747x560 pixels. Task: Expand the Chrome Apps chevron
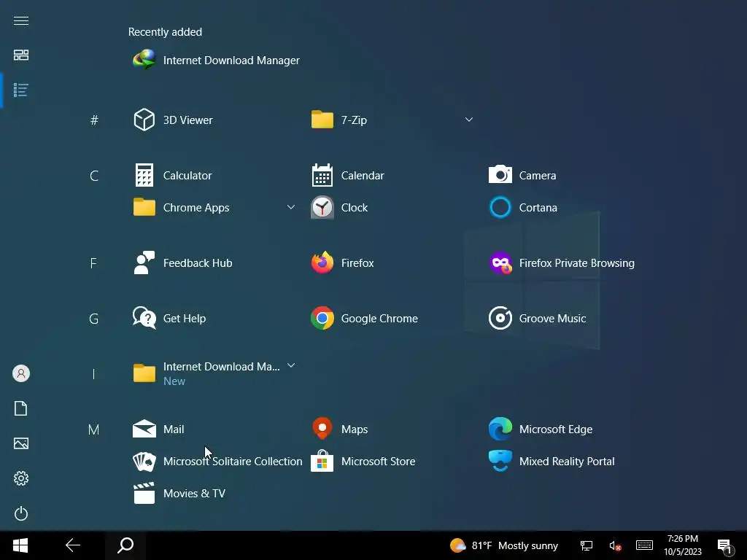point(290,207)
